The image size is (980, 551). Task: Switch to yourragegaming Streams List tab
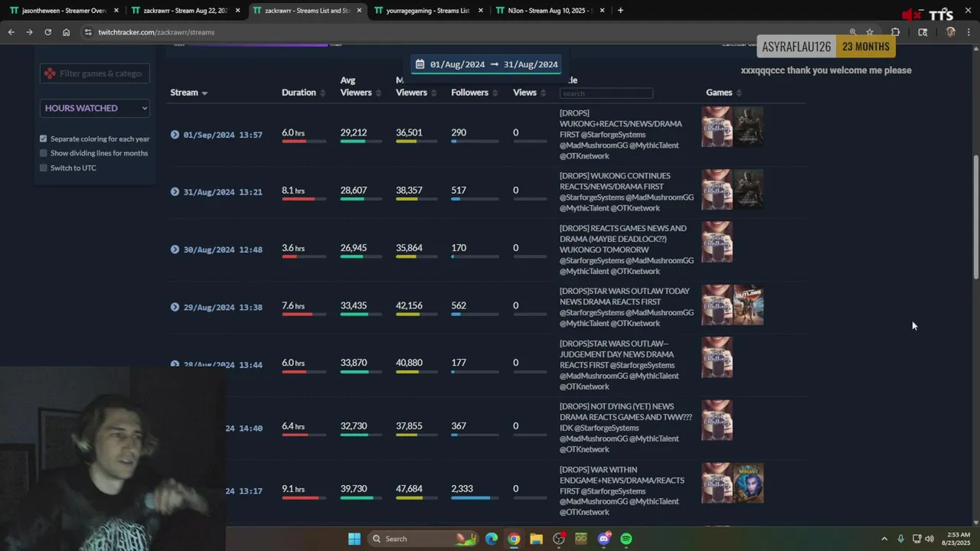(x=429, y=11)
